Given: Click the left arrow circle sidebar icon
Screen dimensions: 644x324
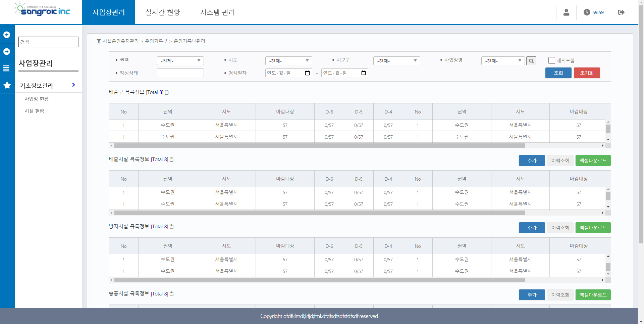Looking at the screenshot, I should [7, 35].
